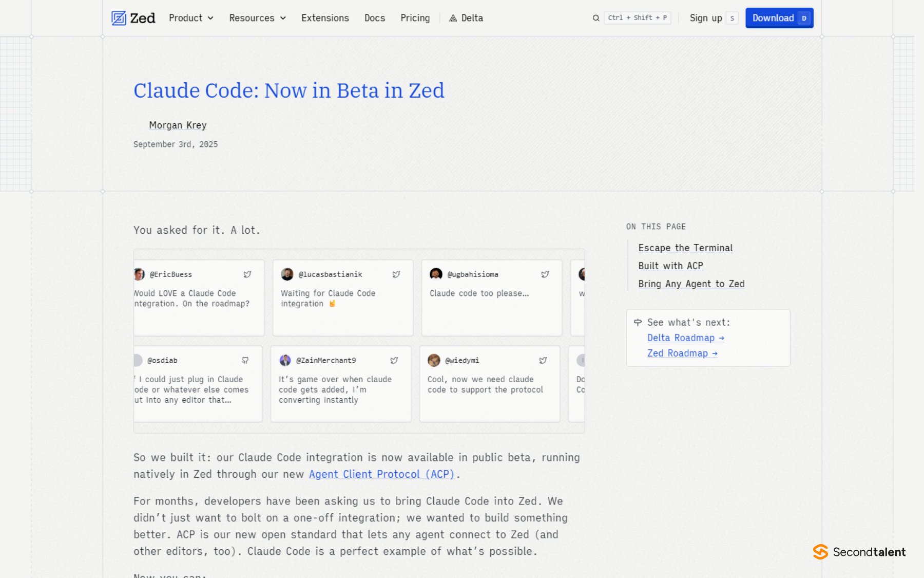
Task: Open the Delta nav item
Action: [x=466, y=18]
